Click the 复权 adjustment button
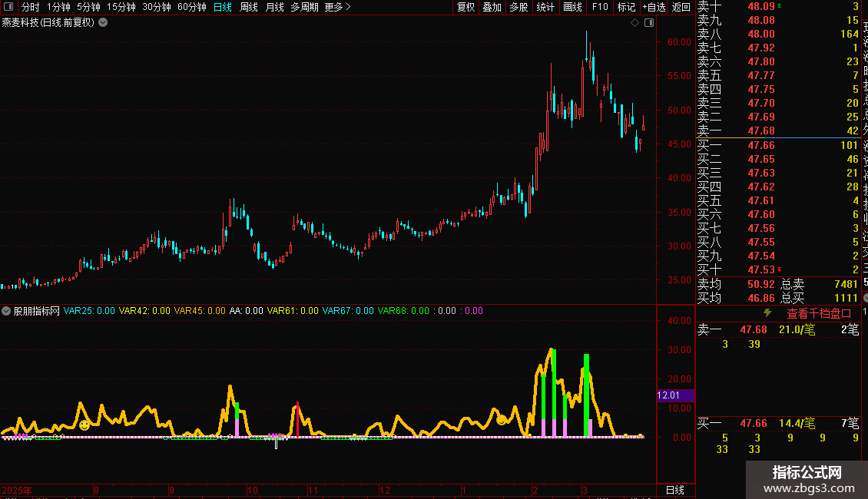This screenshot has width=868, height=499. (x=465, y=7)
